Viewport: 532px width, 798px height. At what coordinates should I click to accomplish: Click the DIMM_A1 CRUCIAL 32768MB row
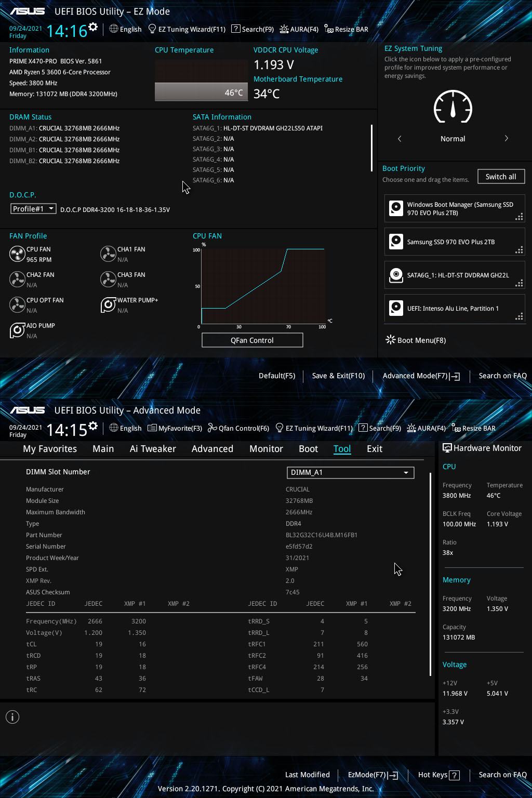pyautogui.click(x=64, y=128)
